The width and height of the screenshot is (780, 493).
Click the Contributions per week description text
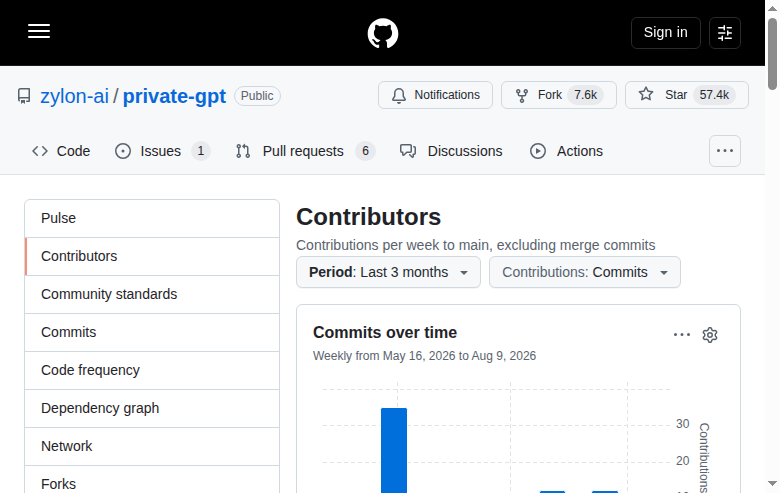click(476, 245)
